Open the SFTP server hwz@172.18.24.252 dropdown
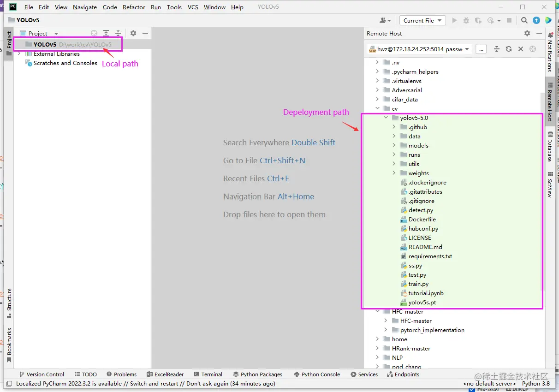The image size is (559, 392). pyautogui.click(x=419, y=49)
